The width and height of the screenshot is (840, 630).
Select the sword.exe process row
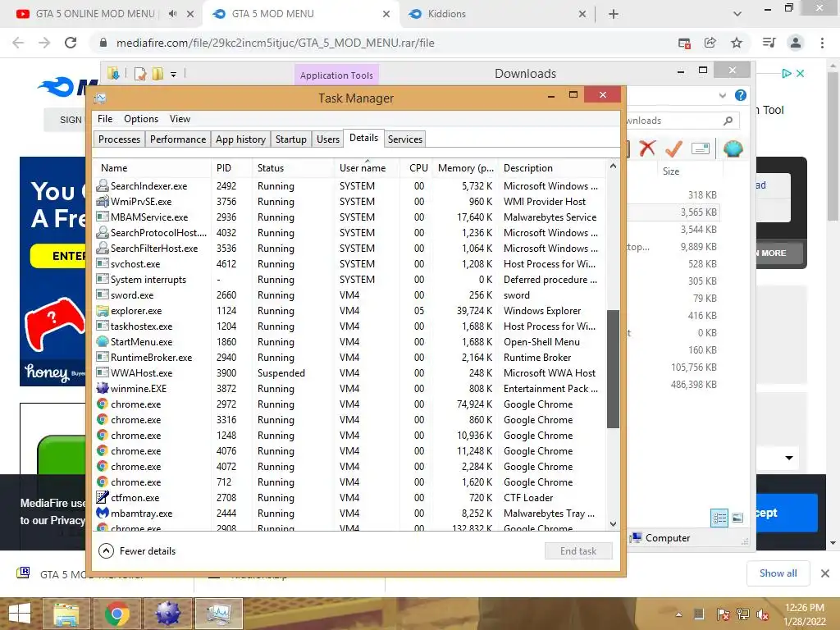coord(348,295)
